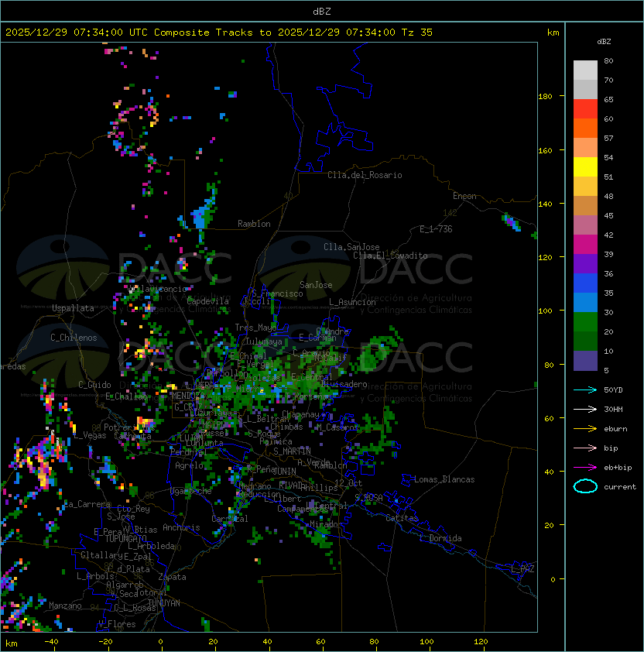This screenshot has width=644, height=652.
Task: Select the mauve-pink swatch below 45 dBZ
Action: tap(585, 225)
